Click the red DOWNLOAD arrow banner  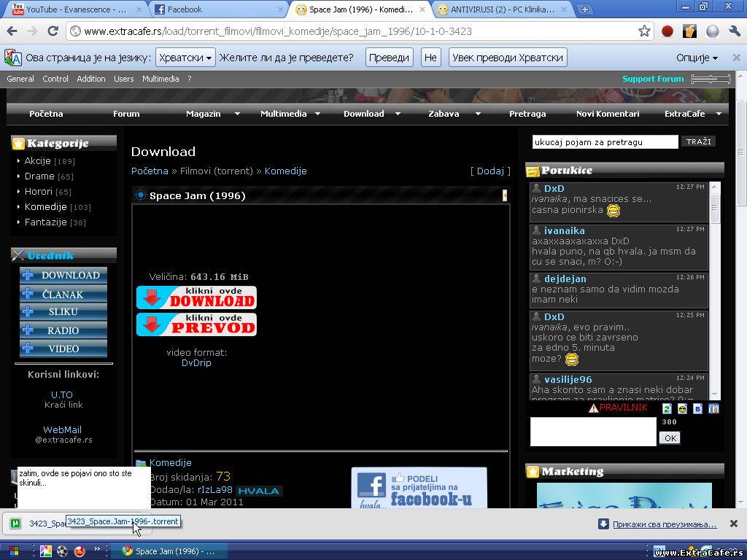(196, 297)
